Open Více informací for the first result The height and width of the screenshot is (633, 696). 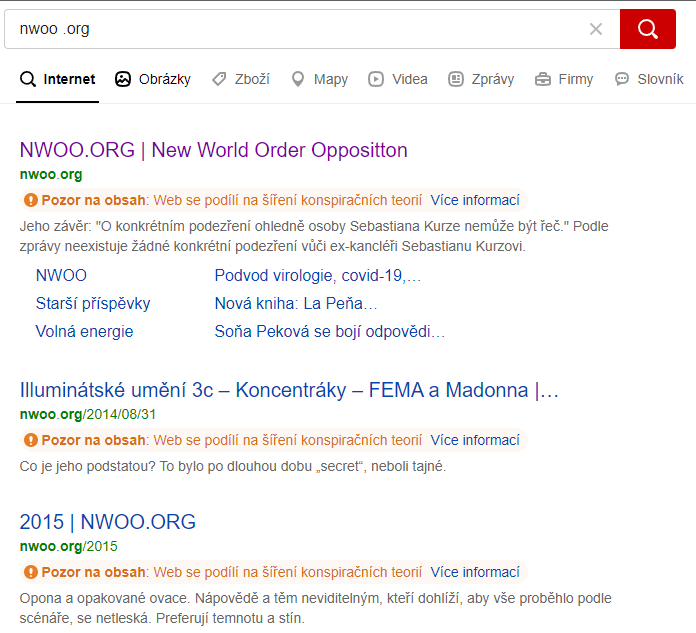pyautogui.click(x=475, y=200)
